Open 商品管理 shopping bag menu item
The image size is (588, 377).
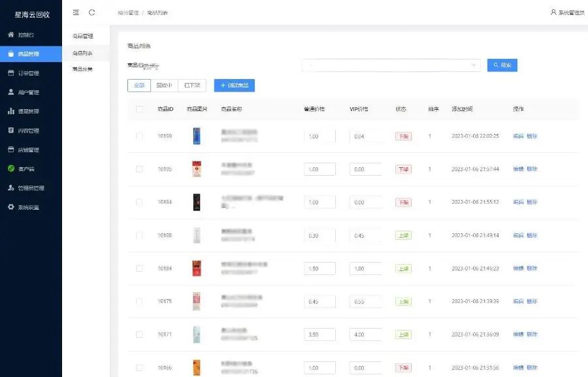click(31, 54)
